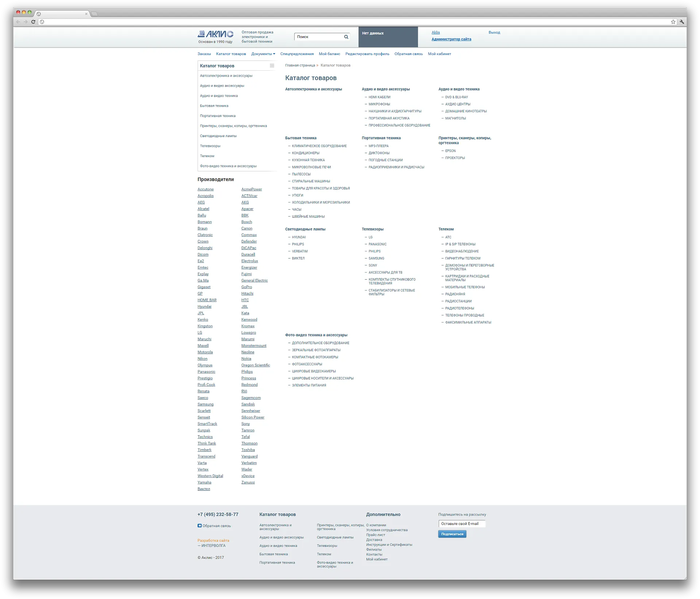Viewport: 700px width, 599px height.
Task: Click the browser back arrow
Action: coord(18,22)
